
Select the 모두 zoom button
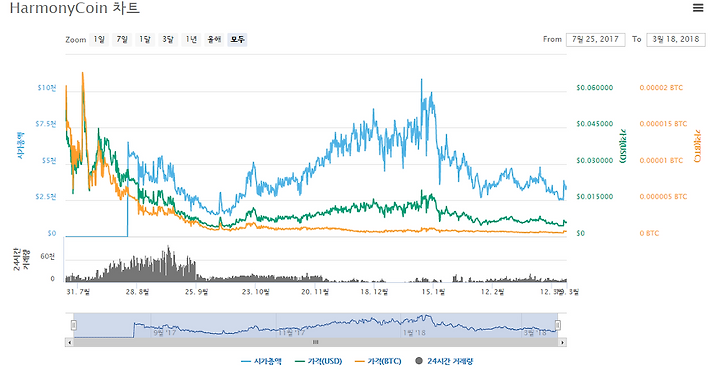(237, 39)
